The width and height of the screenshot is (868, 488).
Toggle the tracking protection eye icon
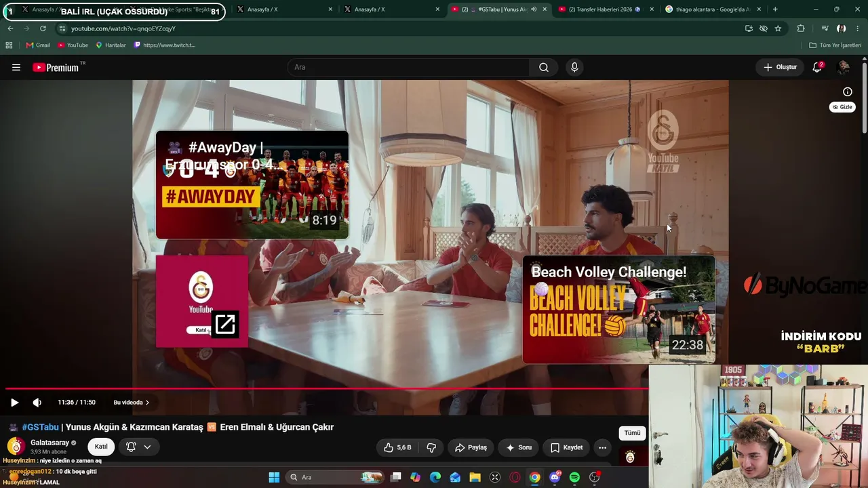(x=764, y=28)
